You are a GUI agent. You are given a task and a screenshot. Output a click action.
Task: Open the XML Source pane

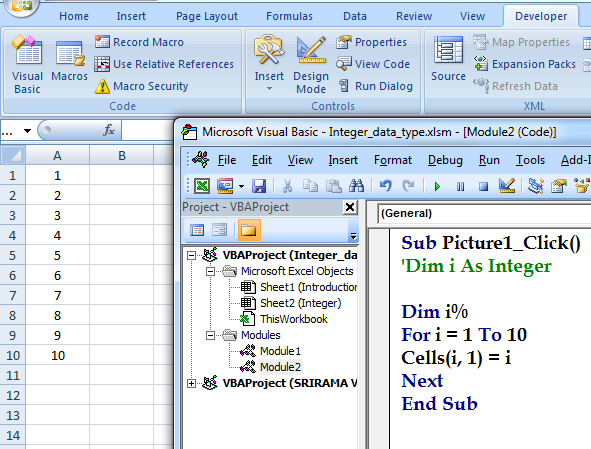coord(448,59)
